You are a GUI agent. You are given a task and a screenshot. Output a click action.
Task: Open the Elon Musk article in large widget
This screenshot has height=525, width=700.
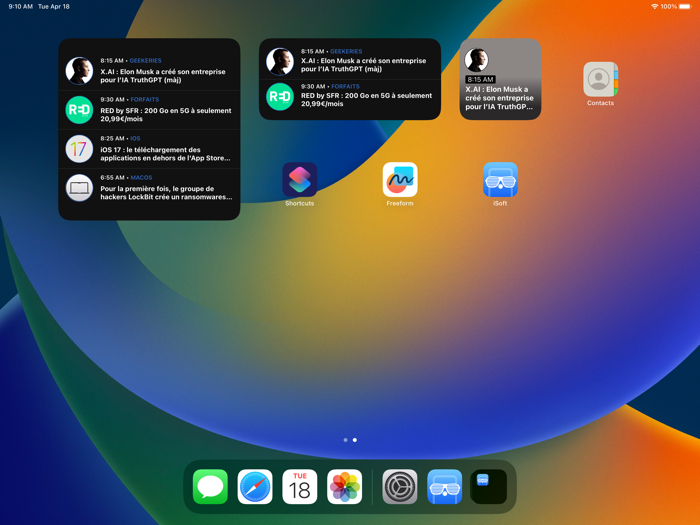pos(149,71)
